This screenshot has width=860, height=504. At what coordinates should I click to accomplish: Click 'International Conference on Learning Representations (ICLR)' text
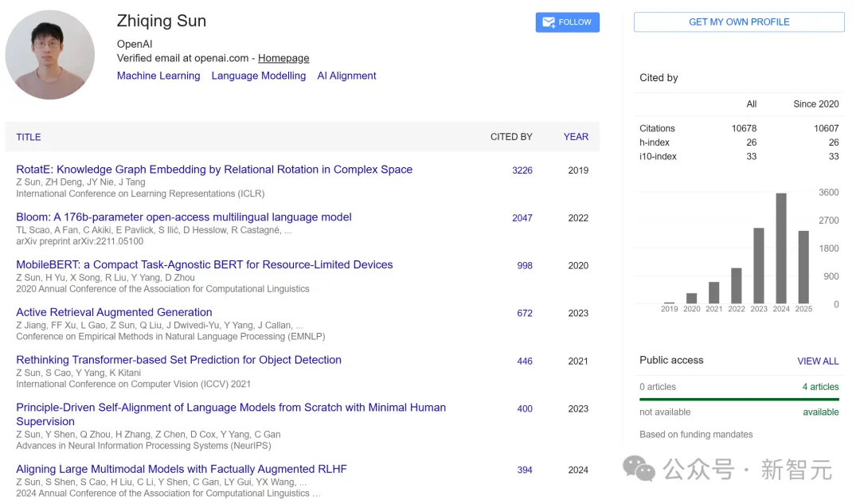pyautogui.click(x=140, y=193)
